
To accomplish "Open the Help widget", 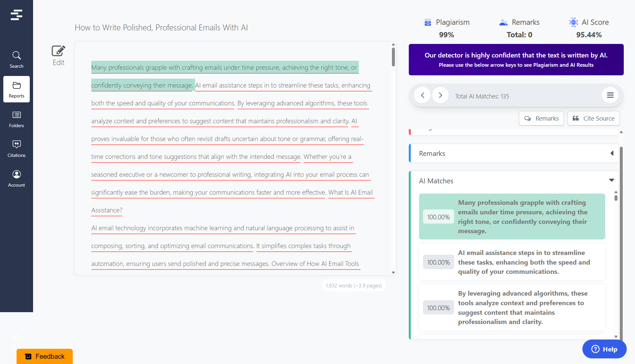I will tap(604, 349).
